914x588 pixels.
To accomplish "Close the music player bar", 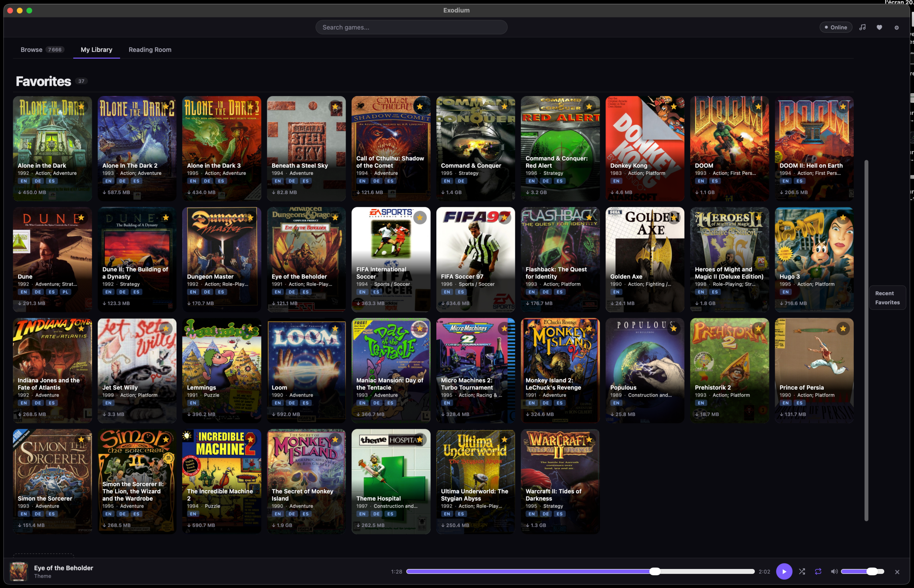I will [x=897, y=572].
